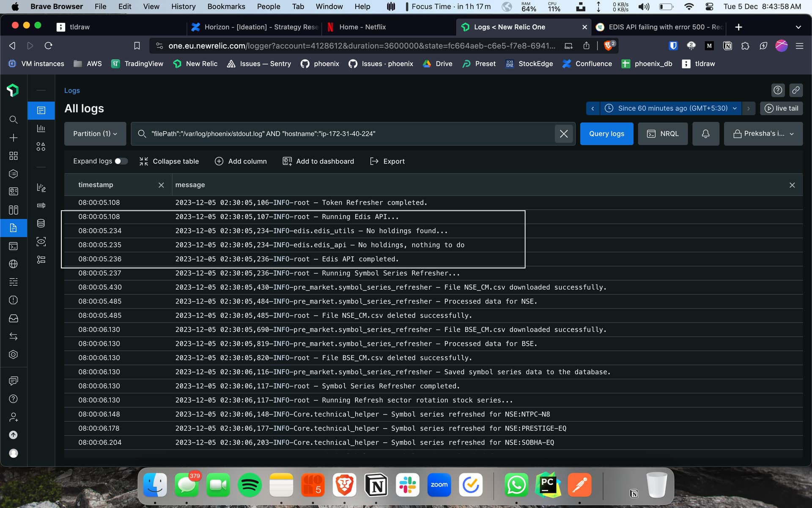Click the Query logs button
Image resolution: width=812 pixels, height=508 pixels.
(x=606, y=134)
